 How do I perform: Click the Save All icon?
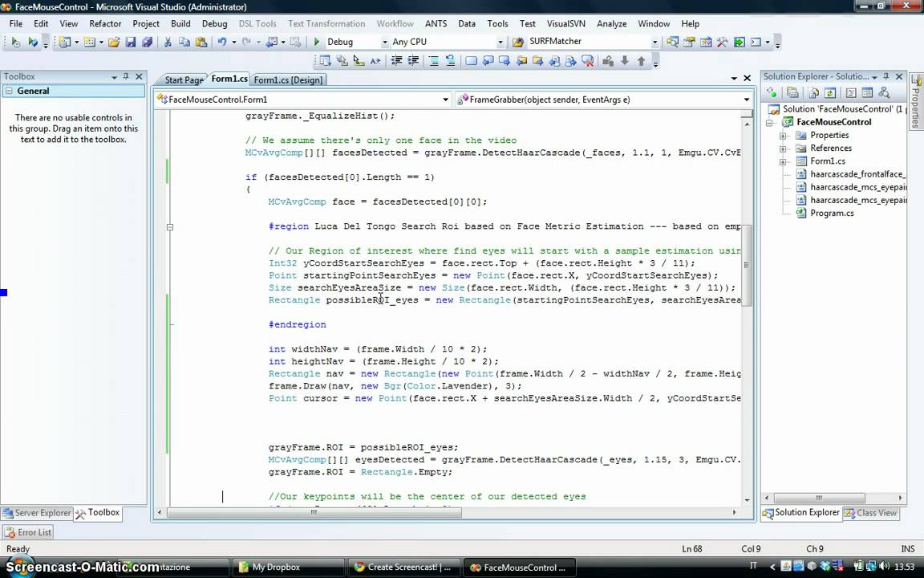click(147, 42)
